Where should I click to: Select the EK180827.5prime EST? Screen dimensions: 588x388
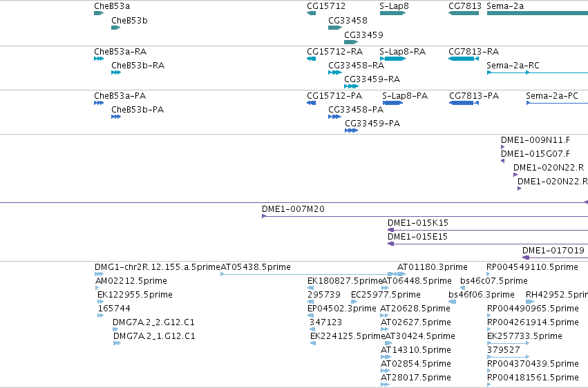[x=310, y=289]
